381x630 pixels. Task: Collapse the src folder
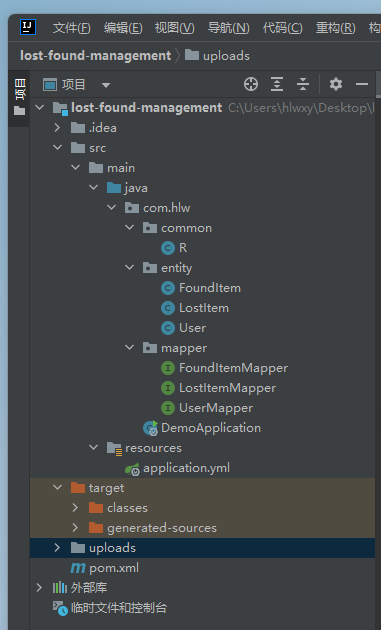pyautogui.click(x=57, y=147)
